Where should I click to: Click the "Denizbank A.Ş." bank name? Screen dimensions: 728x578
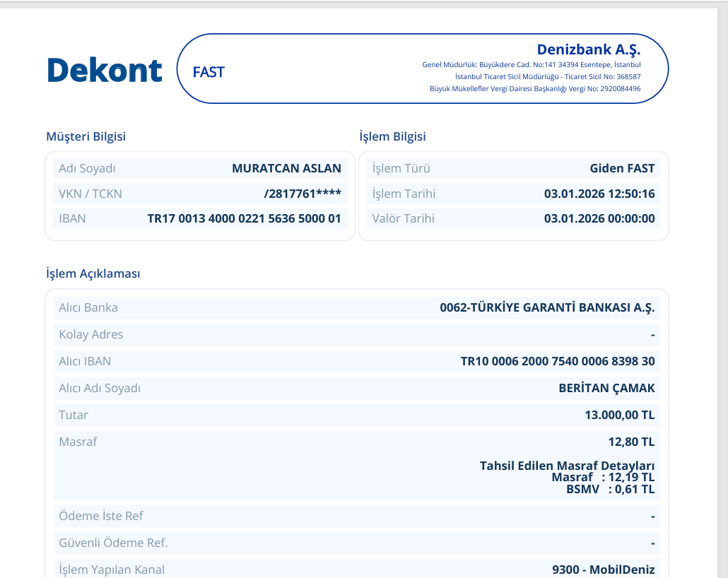point(589,49)
